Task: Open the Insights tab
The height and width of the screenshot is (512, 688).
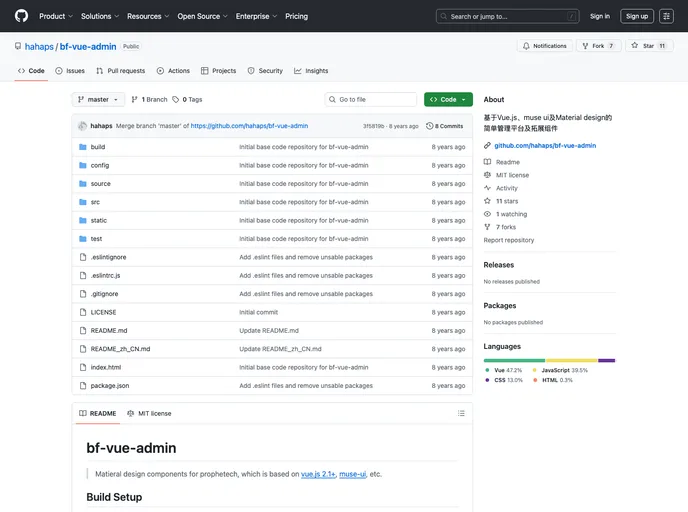Action: tap(311, 71)
